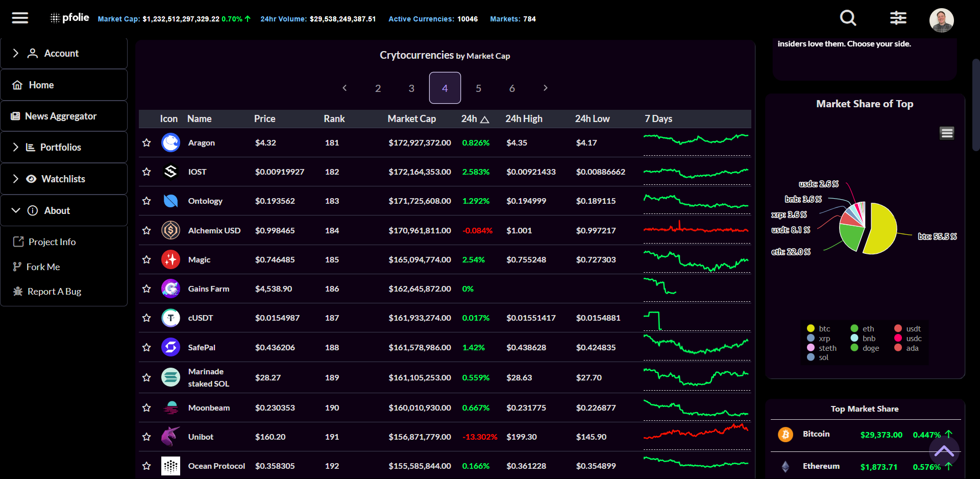Viewport: 980px width, 479px height.
Task: Click the Ontology coin icon
Action: (170, 201)
